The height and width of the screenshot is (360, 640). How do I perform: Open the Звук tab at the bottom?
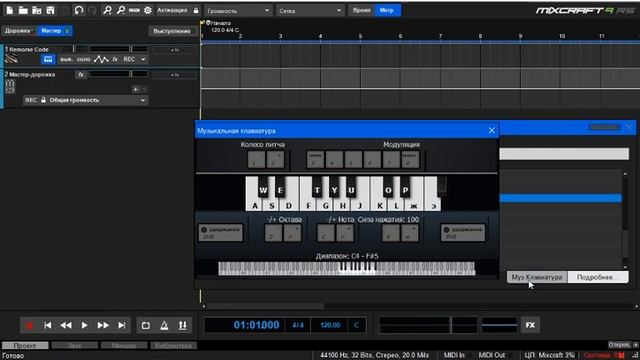tap(74, 346)
